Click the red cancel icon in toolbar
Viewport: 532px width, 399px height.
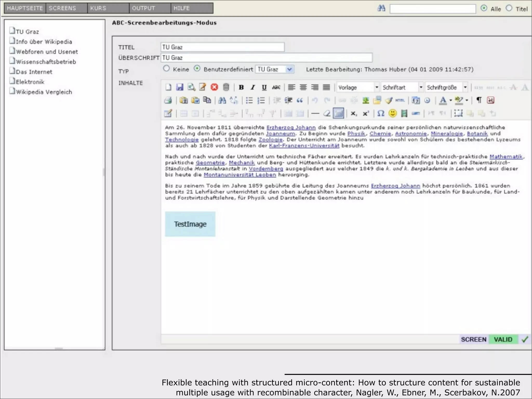tap(214, 87)
